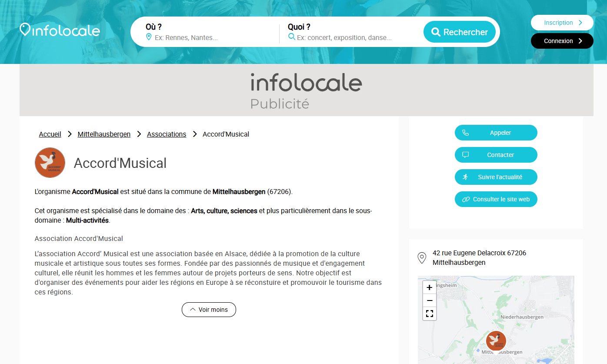Image resolution: width=607 pixels, height=364 pixels.
Task: Click the Accord'Musical breadcrumb current page
Action: pyautogui.click(x=226, y=134)
